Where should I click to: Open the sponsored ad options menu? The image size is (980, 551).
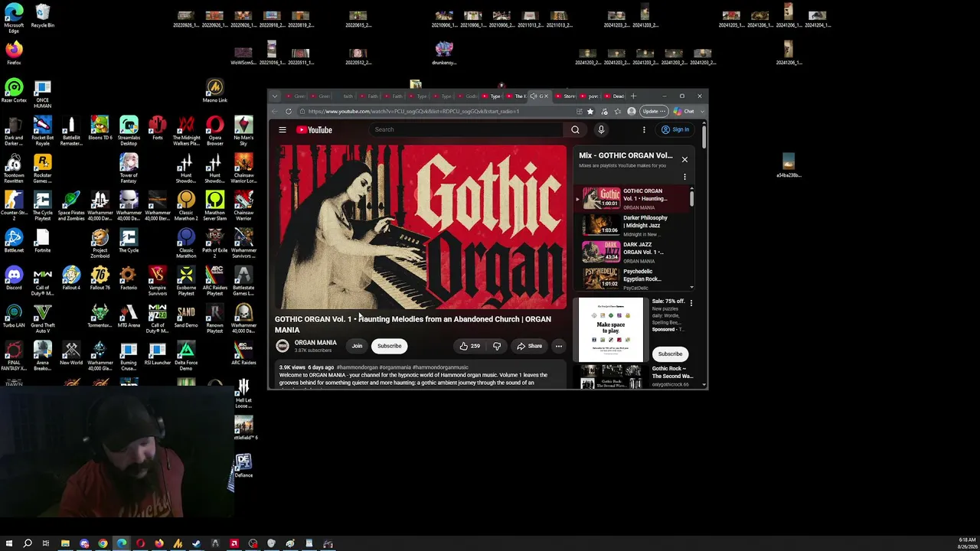coord(691,303)
